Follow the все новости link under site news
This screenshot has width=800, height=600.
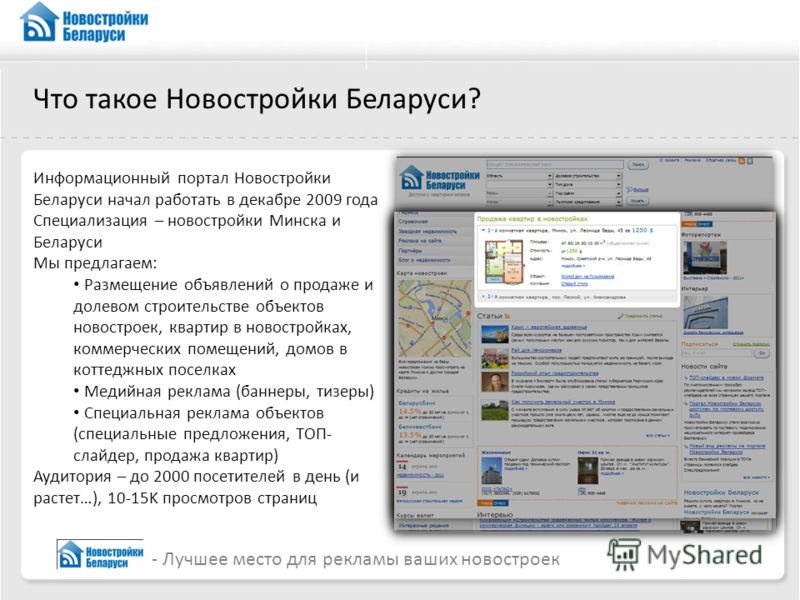(x=757, y=477)
